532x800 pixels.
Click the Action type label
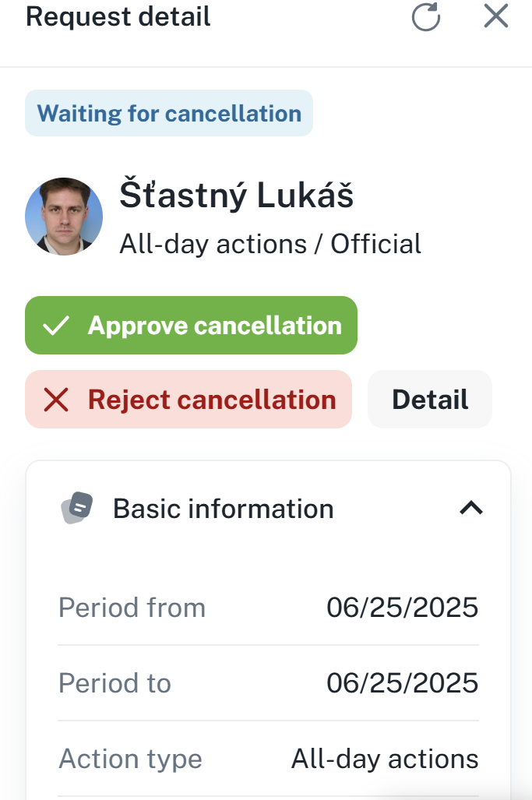tap(131, 759)
